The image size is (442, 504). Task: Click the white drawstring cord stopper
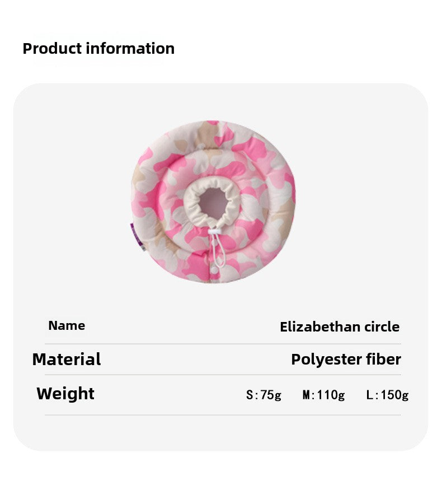coord(214,231)
